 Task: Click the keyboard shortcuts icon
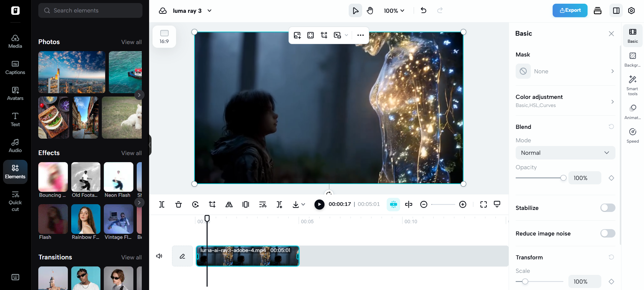[x=15, y=277]
